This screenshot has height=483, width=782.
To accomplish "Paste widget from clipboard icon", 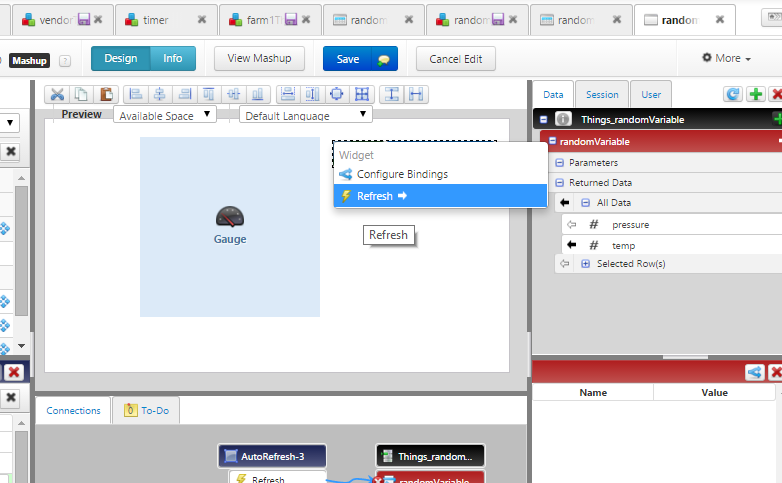I will 106,94.
